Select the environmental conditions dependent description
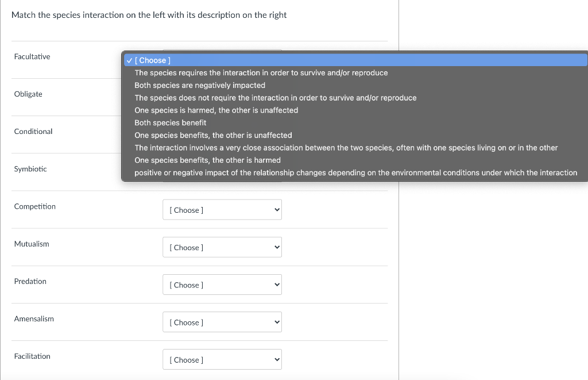Viewport: 588px width, 380px height. pos(356,172)
